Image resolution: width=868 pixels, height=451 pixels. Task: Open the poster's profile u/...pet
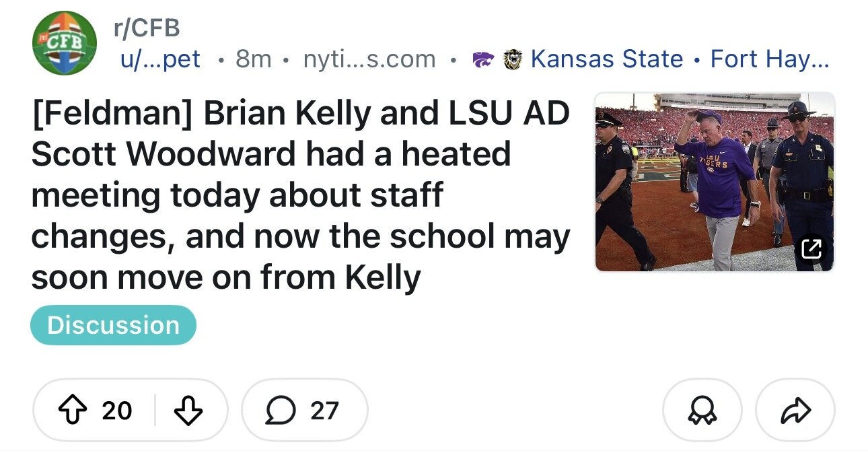(159, 59)
